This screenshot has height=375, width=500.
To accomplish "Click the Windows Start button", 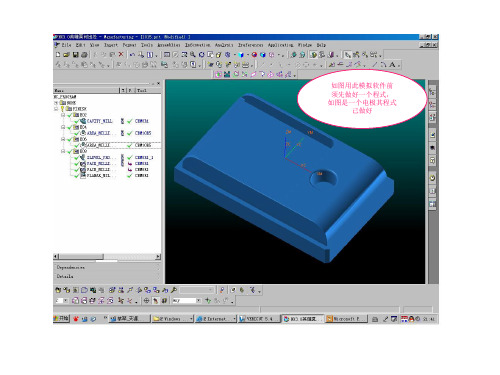I will (x=61, y=319).
